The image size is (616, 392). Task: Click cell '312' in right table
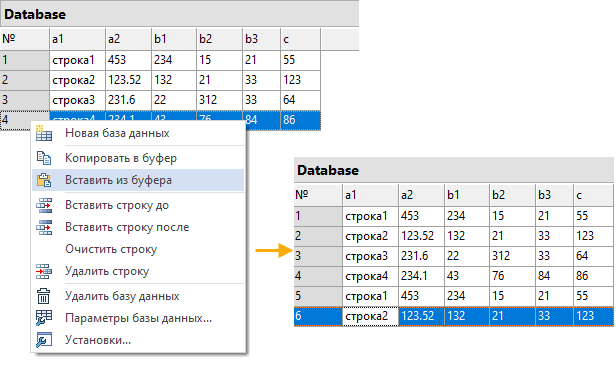pyautogui.click(x=513, y=256)
